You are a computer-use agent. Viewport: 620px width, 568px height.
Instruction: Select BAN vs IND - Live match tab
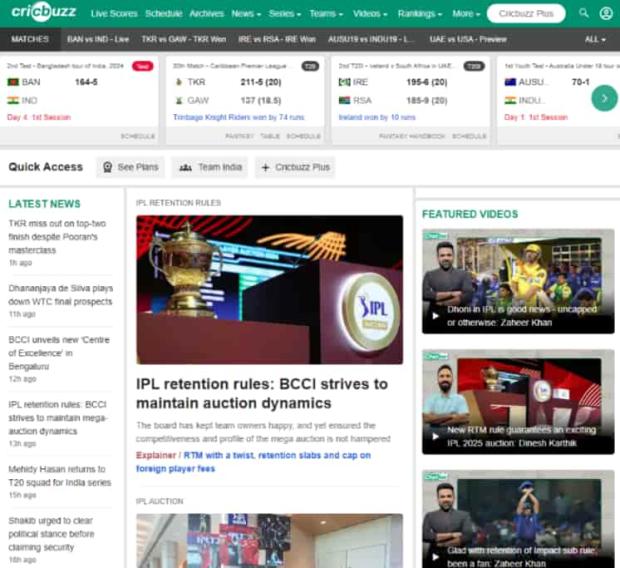(98, 39)
